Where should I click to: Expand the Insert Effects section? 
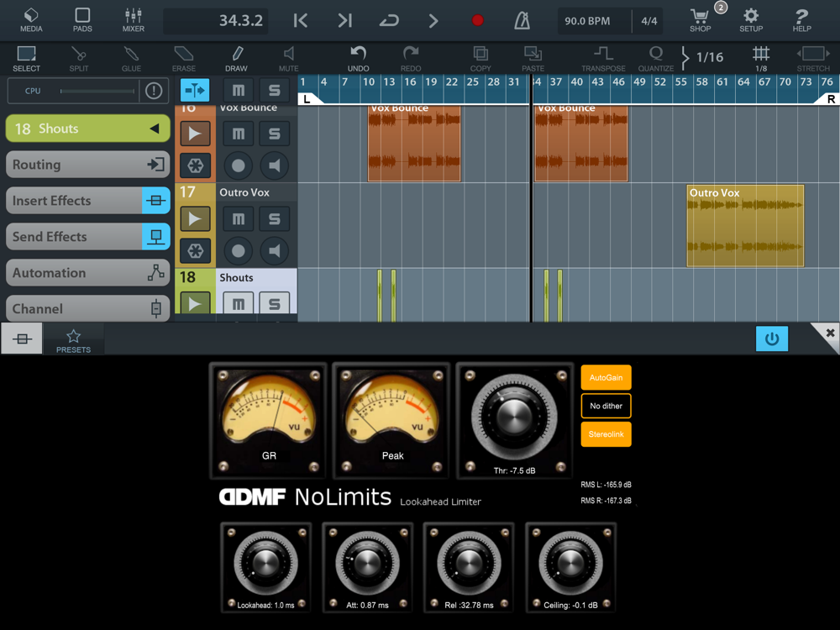click(88, 201)
